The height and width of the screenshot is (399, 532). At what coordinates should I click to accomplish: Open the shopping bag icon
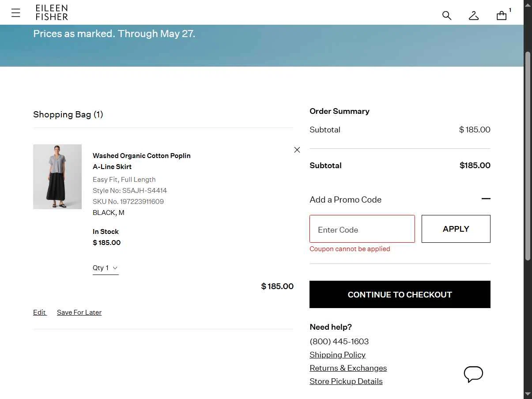(502, 15)
